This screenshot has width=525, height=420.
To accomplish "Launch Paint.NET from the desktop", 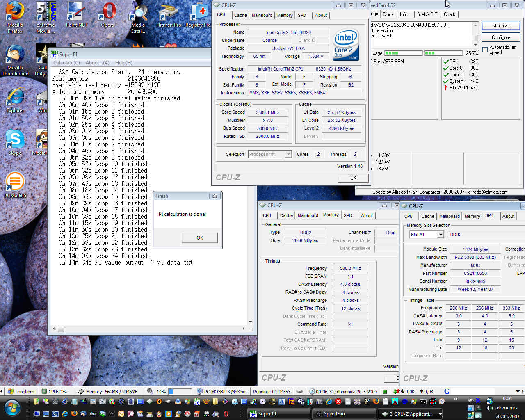I will tap(76, 15).
